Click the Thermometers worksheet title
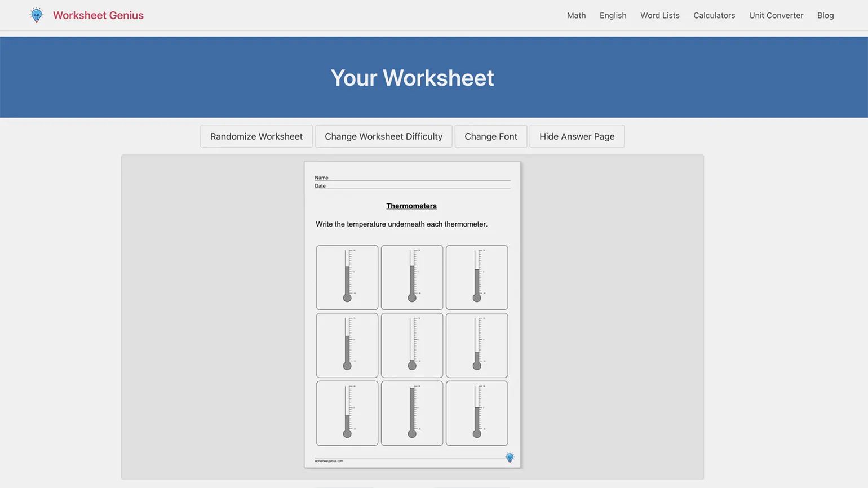The image size is (868, 488). 411,206
